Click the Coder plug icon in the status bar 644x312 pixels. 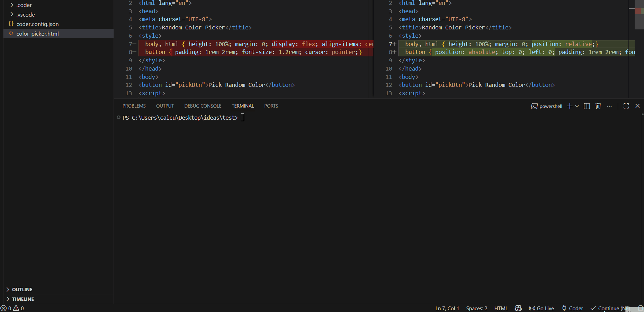click(x=564, y=308)
